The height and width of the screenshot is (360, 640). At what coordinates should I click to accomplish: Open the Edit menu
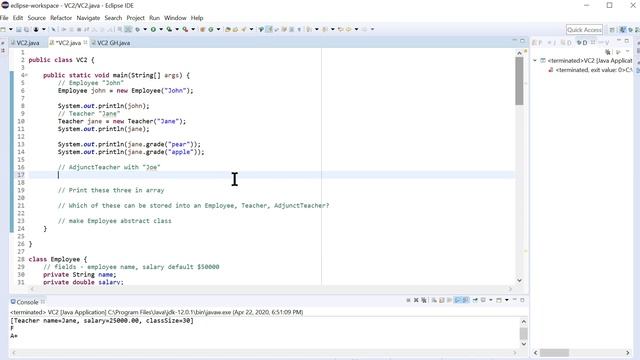[x=18, y=18]
